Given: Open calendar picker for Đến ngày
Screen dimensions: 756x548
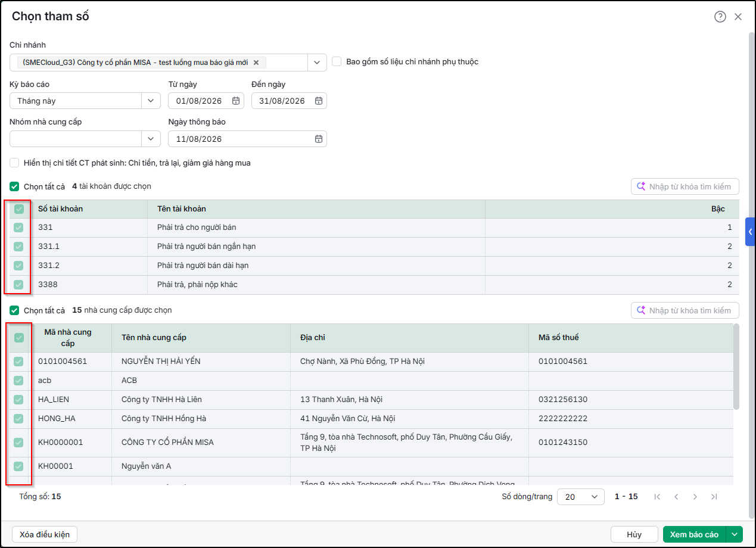Looking at the screenshot, I should click(319, 101).
